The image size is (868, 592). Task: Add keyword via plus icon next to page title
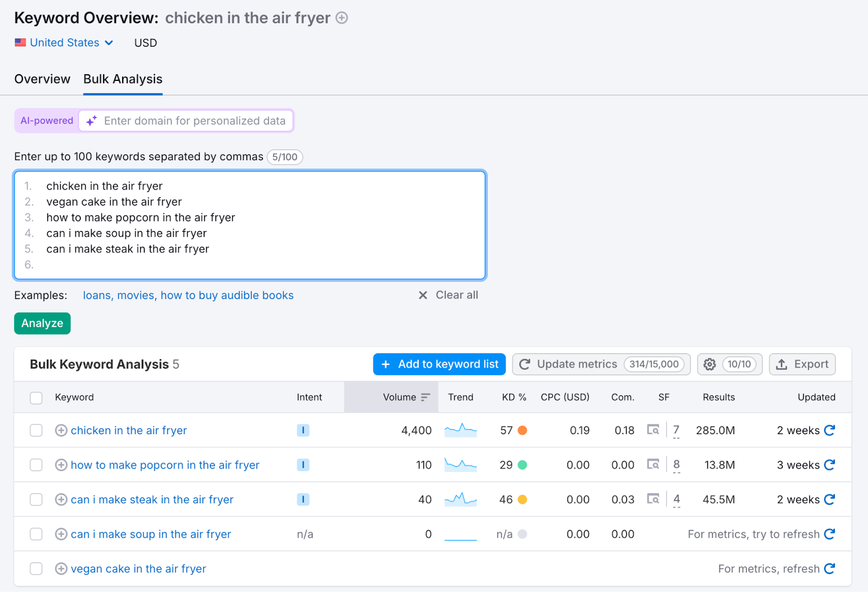pos(341,17)
